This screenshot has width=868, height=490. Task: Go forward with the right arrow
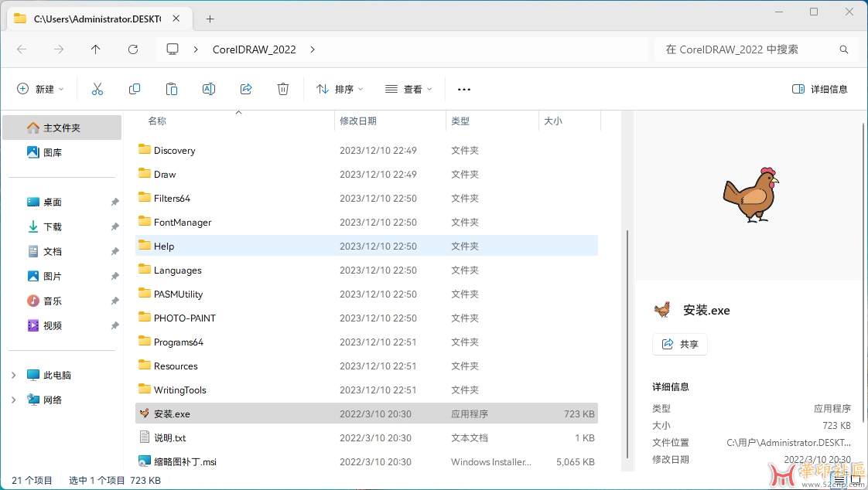coord(59,49)
